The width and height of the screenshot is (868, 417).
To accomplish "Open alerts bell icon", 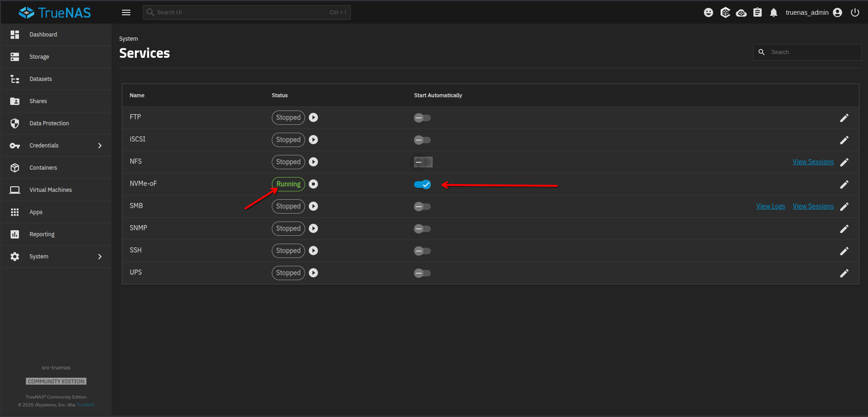I will [774, 12].
